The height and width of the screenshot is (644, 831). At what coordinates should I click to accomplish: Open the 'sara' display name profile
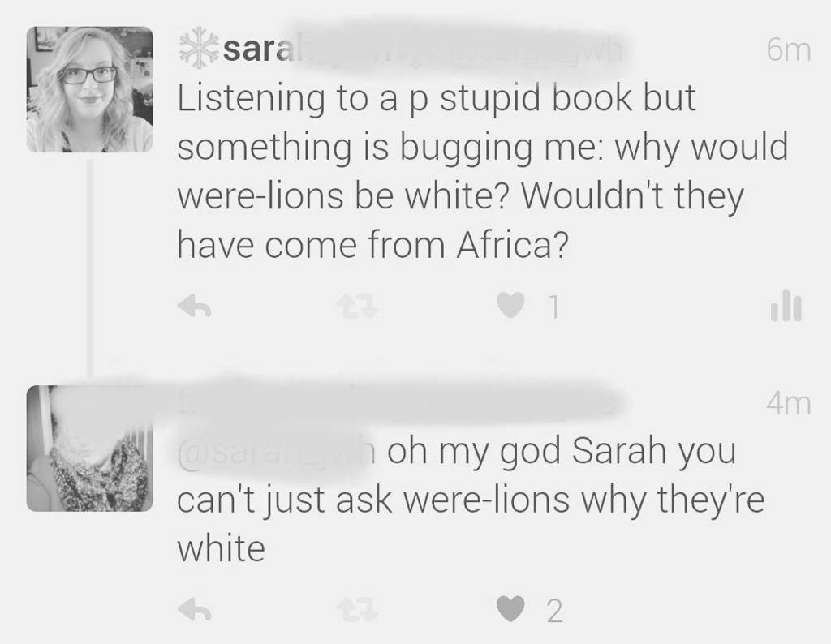(x=257, y=49)
